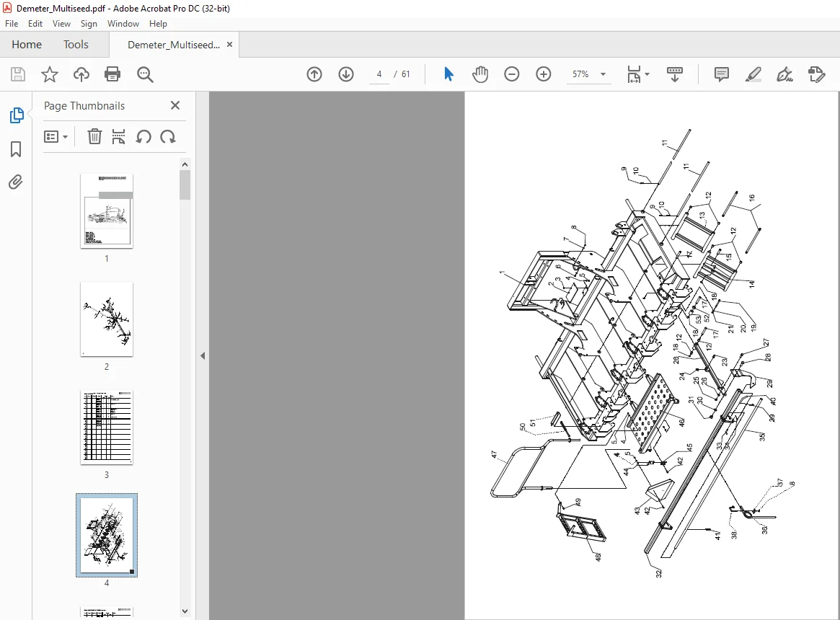The height and width of the screenshot is (620, 840).
Task: Open the File menu
Action: pos(12,24)
